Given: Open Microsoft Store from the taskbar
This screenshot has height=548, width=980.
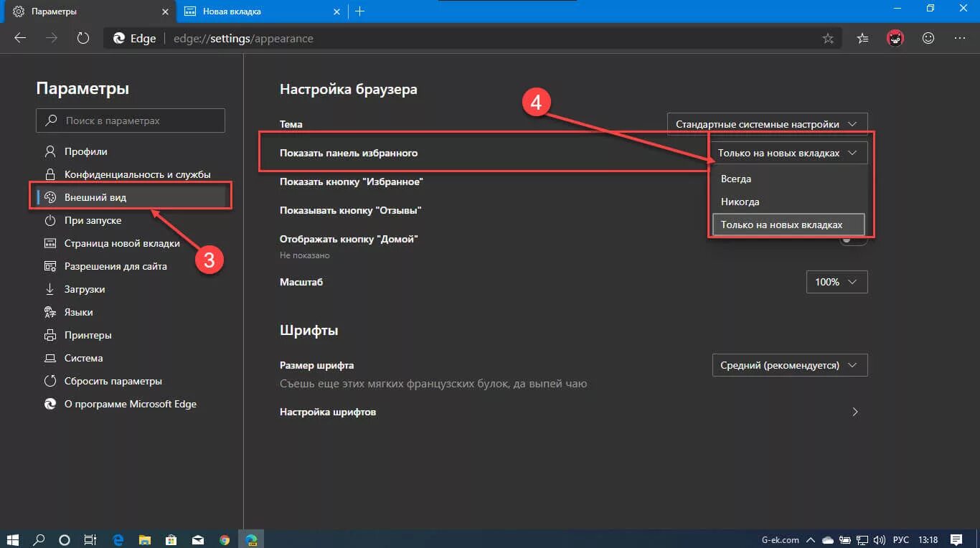Looking at the screenshot, I should [x=171, y=539].
